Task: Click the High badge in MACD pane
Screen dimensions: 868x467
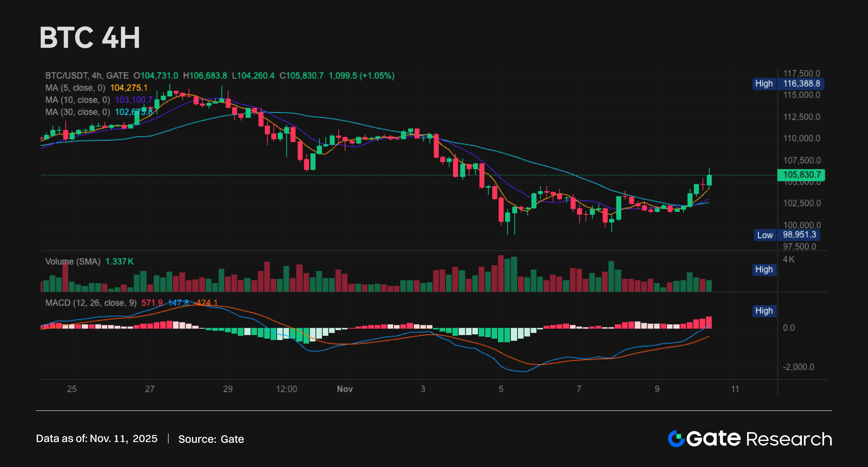Action: point(764,311)
